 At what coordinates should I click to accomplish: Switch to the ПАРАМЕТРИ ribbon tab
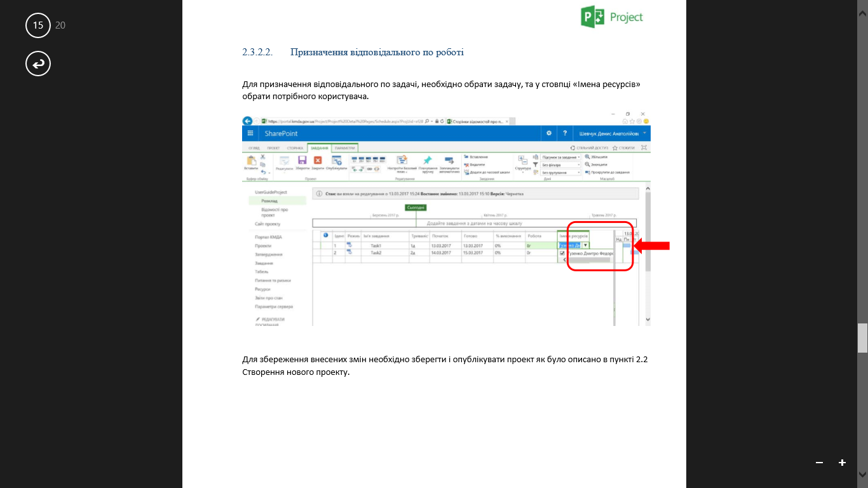point(345,147)
